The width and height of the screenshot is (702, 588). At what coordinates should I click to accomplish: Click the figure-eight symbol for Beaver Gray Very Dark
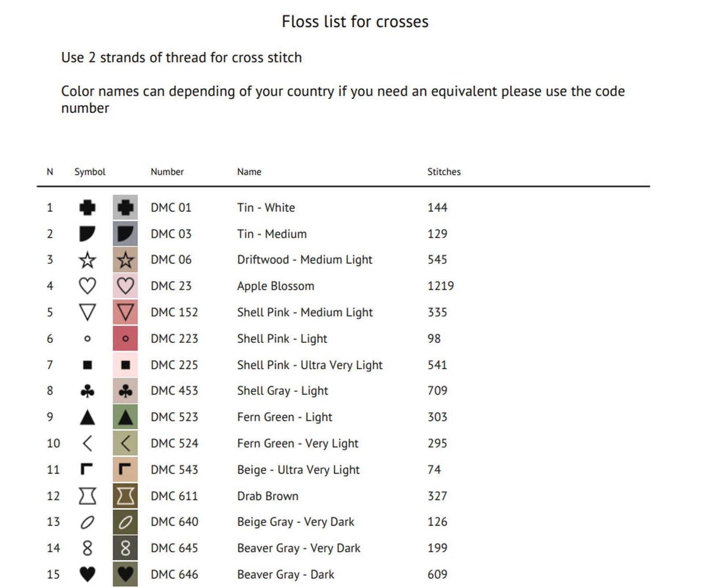point(87,548)
